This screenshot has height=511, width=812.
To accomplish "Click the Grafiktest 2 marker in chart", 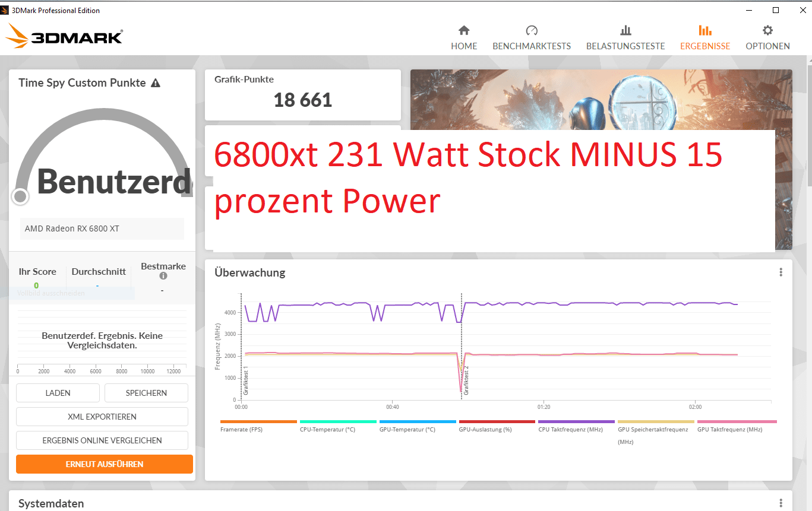I will tap(466, 380).
